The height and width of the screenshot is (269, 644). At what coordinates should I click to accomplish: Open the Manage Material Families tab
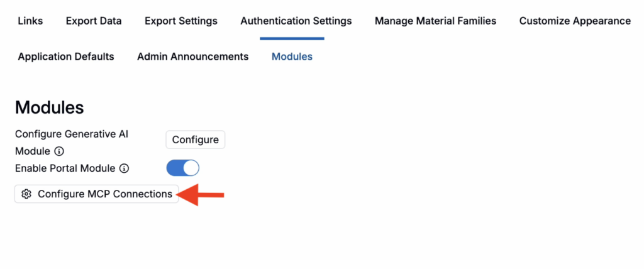435,21
